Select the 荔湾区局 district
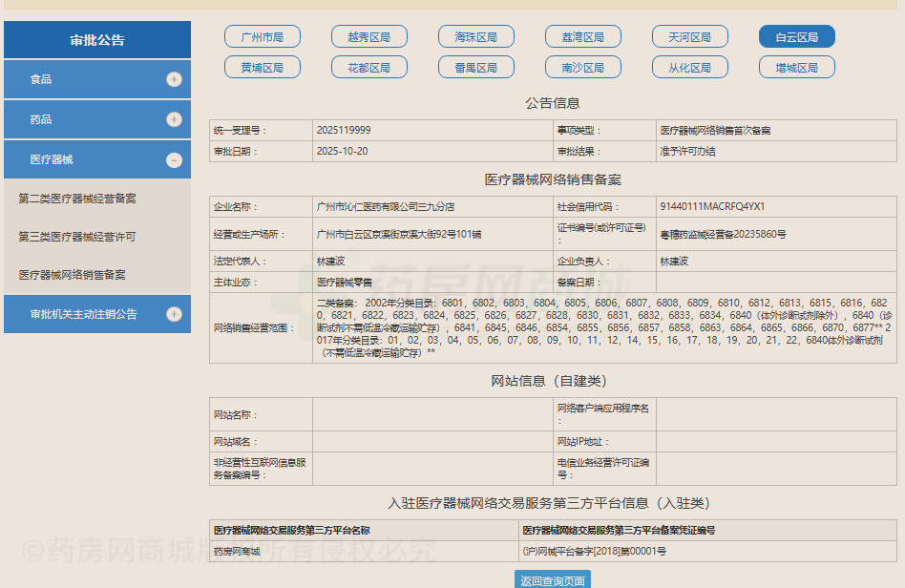 (582, 36)
